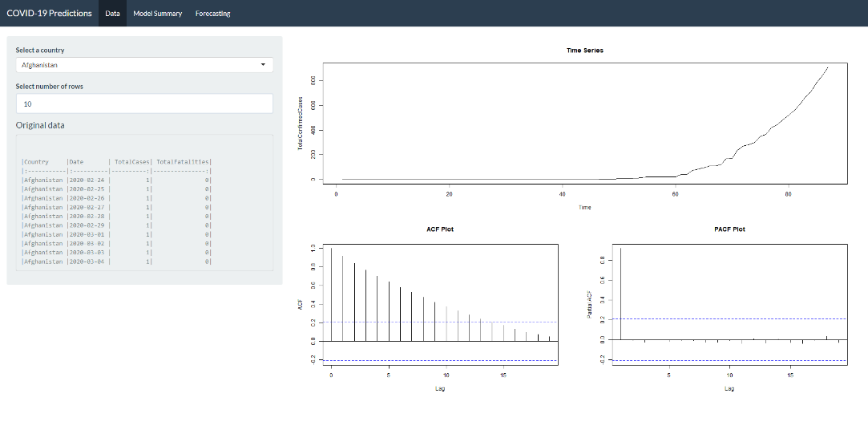Open the Model Summary tab
The image size is (868, 442).
[x=157, y=14]
